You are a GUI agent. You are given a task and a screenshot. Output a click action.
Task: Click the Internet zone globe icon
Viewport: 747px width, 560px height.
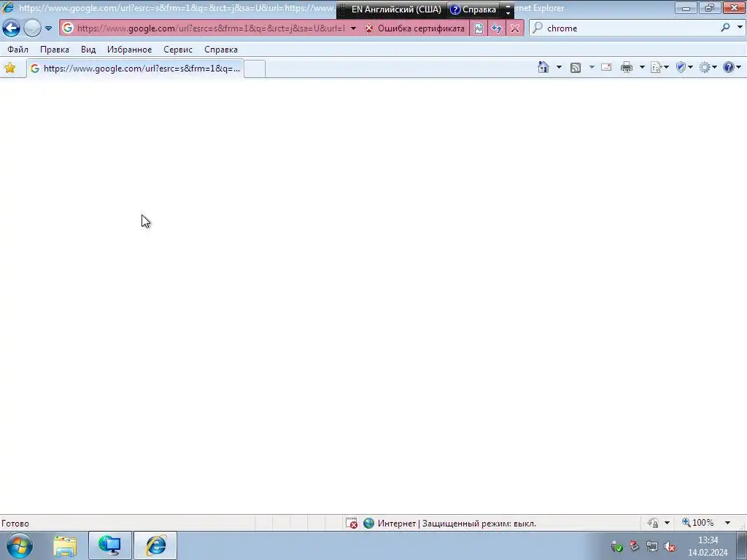click(x=368, y=524)
